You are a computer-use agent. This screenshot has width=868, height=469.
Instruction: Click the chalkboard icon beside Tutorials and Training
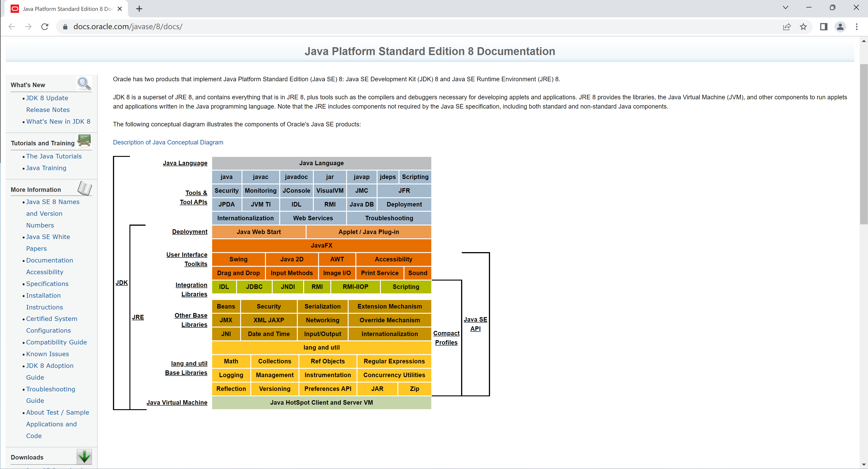tap(84, 141)
